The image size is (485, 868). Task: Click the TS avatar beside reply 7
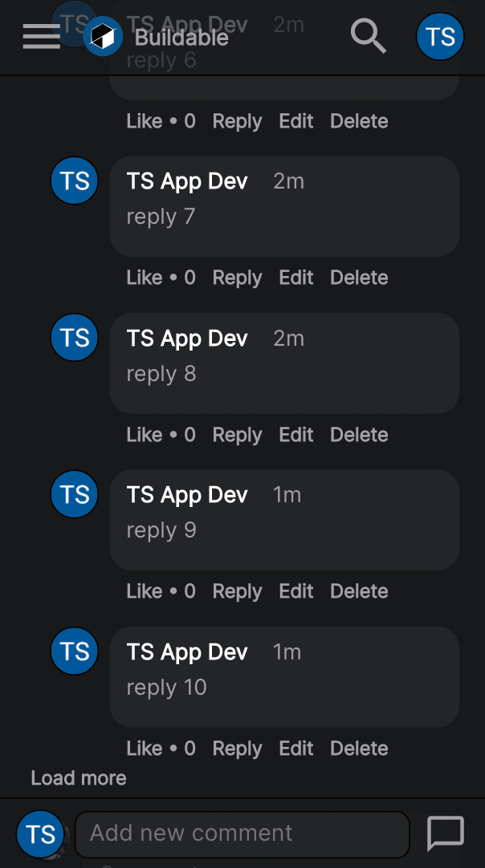click(74, 180)
